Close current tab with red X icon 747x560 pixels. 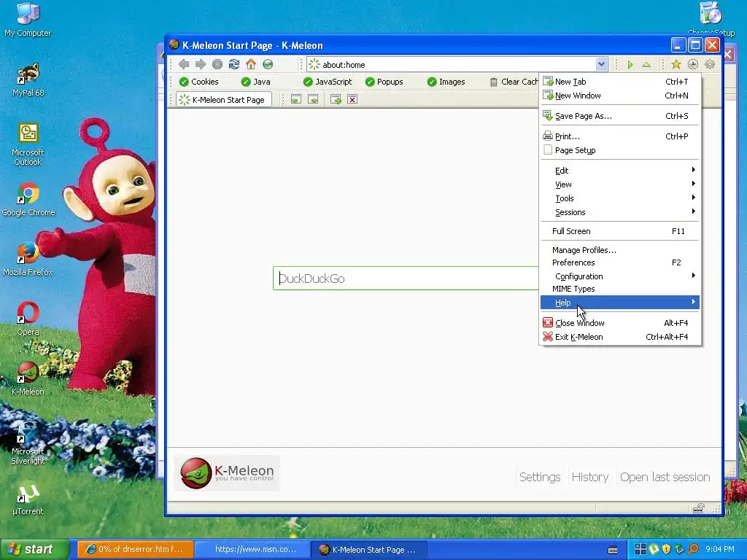coord(352,99)
